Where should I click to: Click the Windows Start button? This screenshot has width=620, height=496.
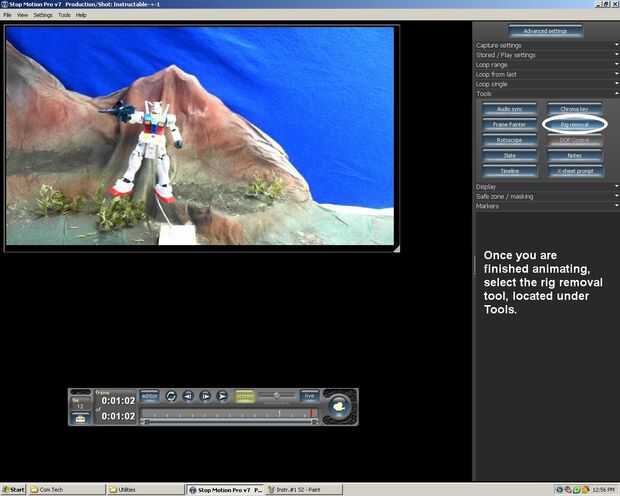coord(13,490)
